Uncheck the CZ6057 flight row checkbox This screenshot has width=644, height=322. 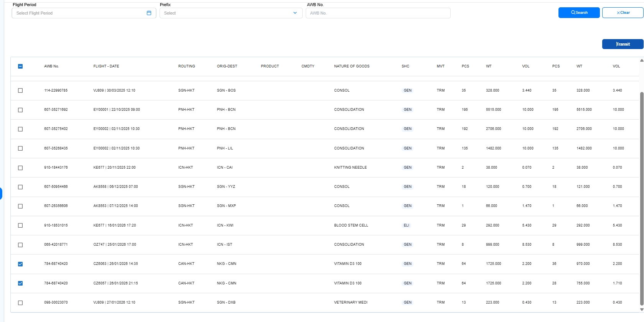point(20,283)
